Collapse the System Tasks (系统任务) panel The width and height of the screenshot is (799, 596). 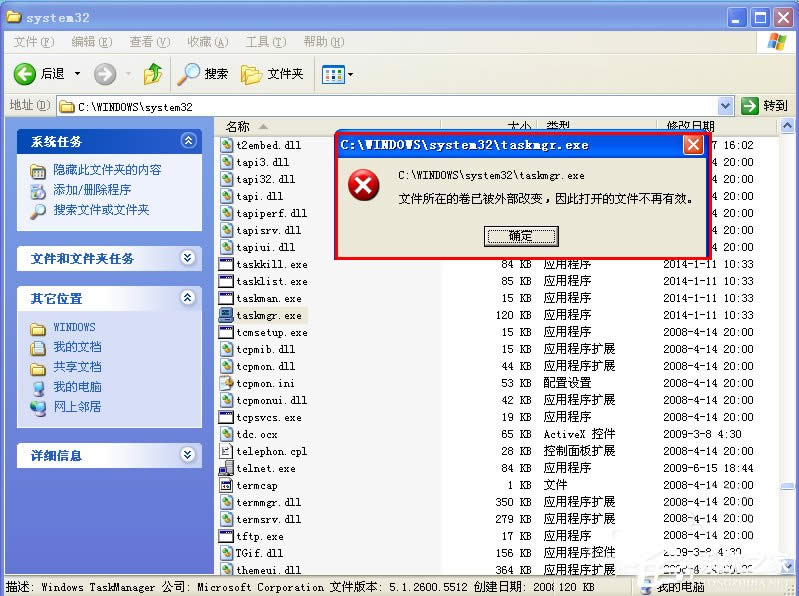[x=188, y=142]
